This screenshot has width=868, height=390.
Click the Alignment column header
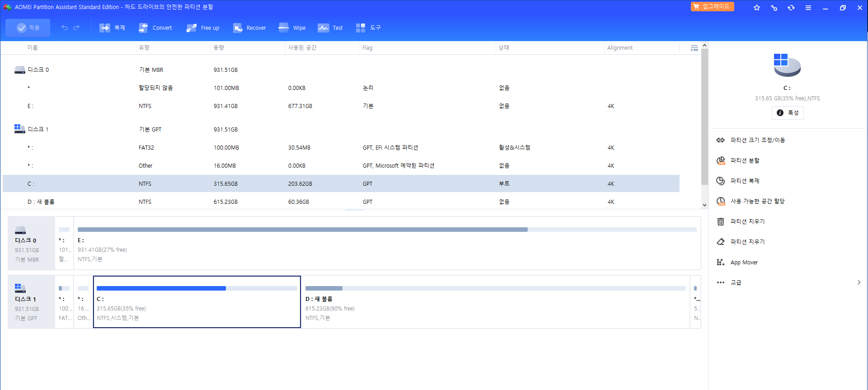click(620, 47)
